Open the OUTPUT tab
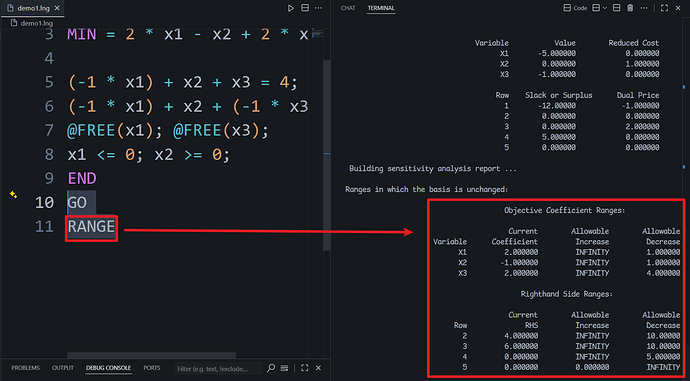The width and height of the screenshot is (690, 381). pos(62,368)
